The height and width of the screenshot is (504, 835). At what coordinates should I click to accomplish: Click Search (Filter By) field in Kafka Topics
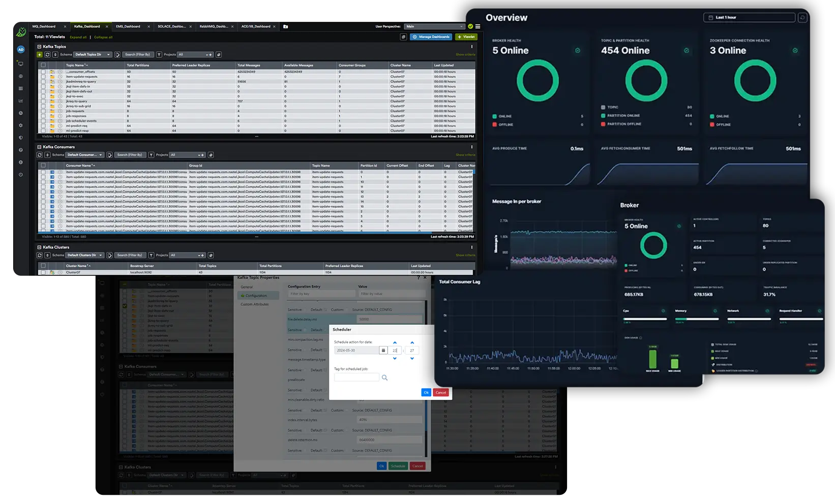[137, 54]
